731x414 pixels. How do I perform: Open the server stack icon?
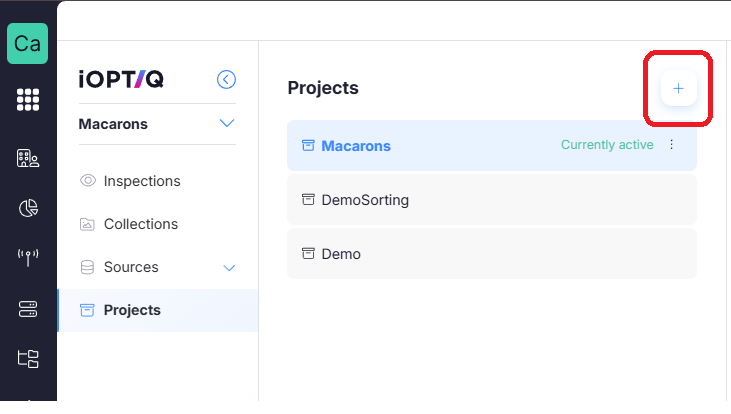coord(28,309)
